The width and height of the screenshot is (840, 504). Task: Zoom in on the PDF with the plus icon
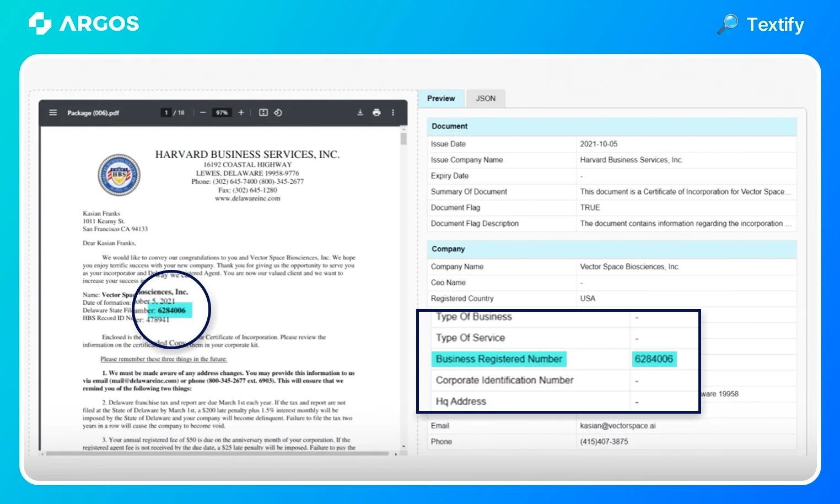(x=241, y=112)
